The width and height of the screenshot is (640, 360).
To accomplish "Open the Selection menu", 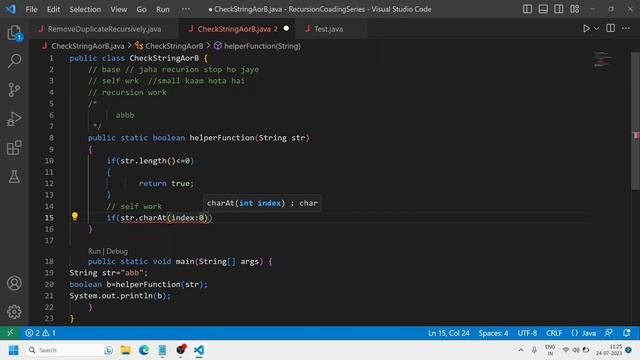I will [x=85, y=9].
